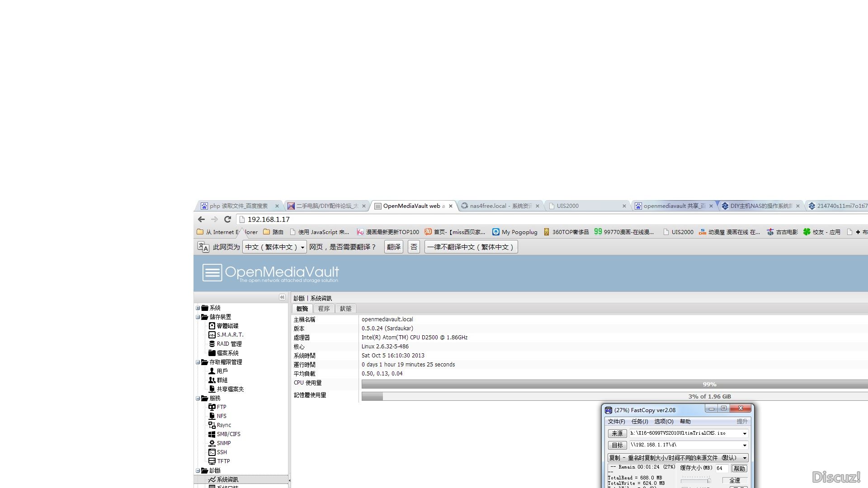Open 360TOP奢侈品 bookmark
The width and height of the screenshot is (868, 488).
pyautogui.click(x=566, y=232)
